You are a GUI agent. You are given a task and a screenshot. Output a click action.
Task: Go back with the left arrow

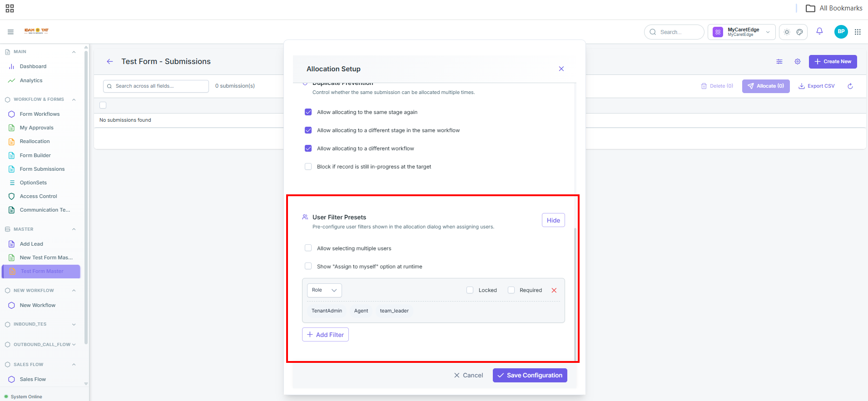(110, 61)
